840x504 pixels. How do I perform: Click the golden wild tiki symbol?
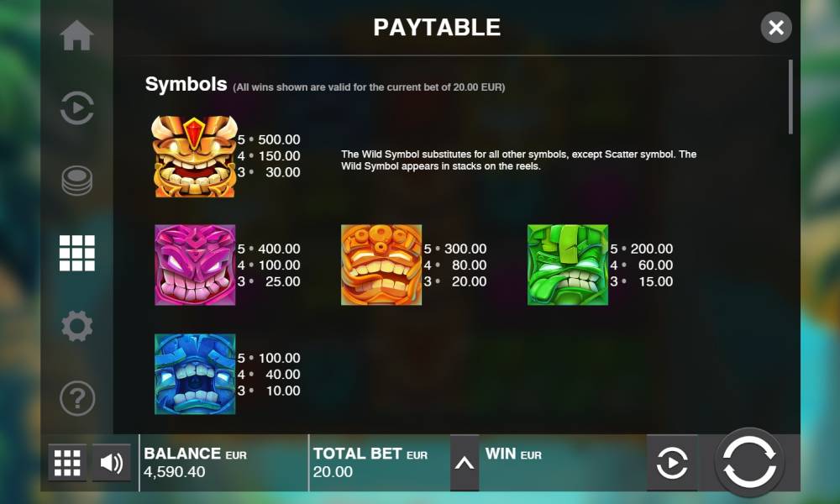tap(195, 156)
